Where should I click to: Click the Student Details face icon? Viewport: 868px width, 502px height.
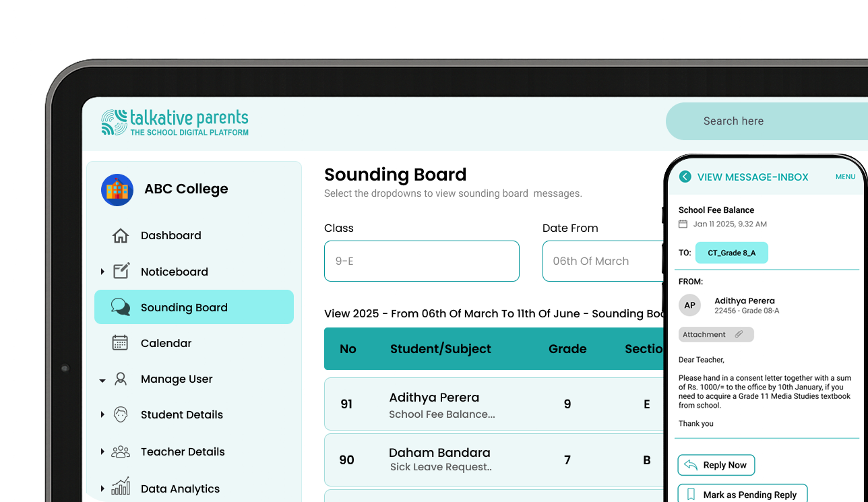(121, 414)
